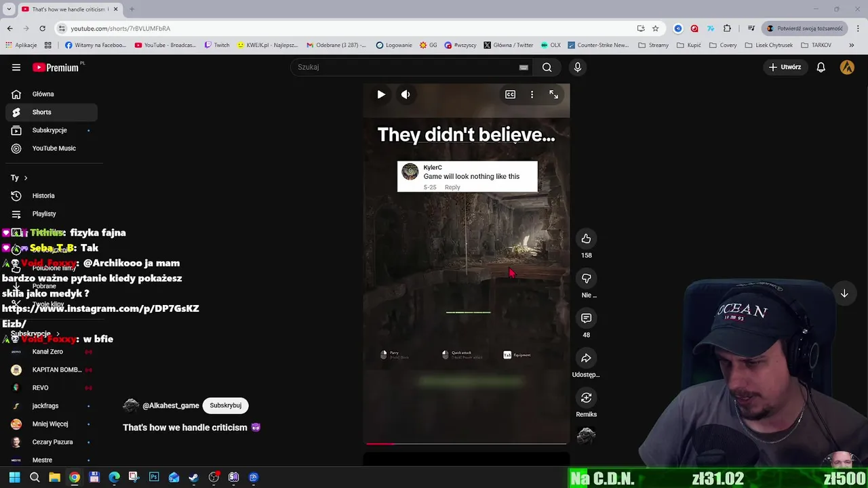Viewport: 868px width, 488px height.
Task: Go to the YouTube Premium home logo
Action: click(55, 67)
